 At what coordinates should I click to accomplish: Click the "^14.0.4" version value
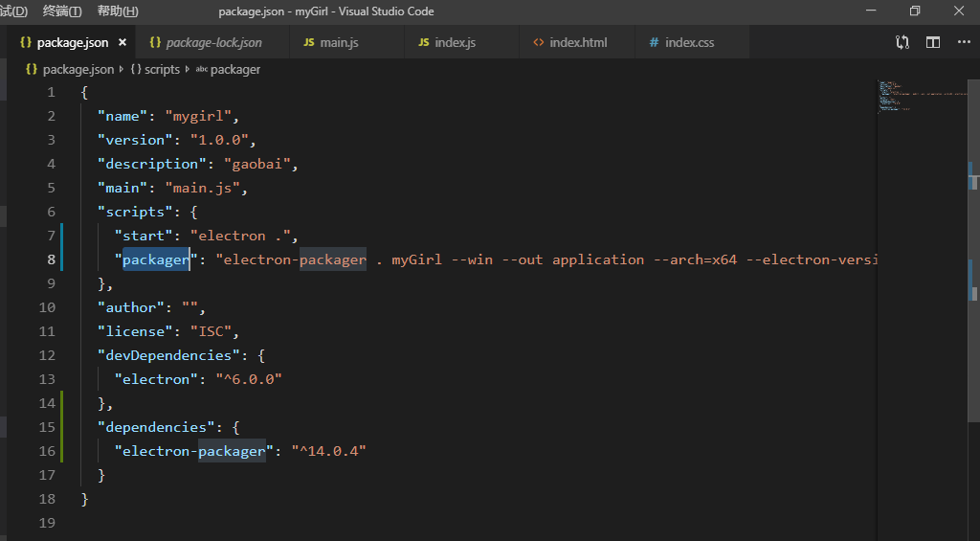pos(329,451)
